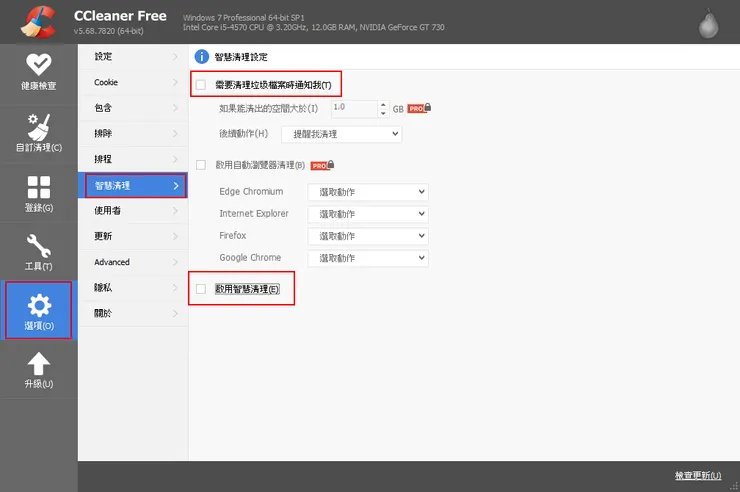
Task: Open the Internet Explorer action dropdown
Action: tap(368, 214)
